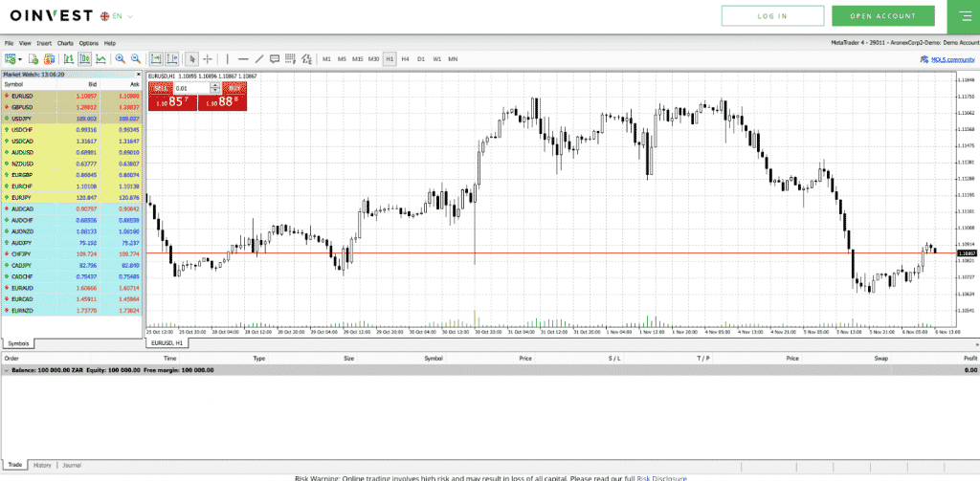The image size is (980, 481).
Task: Select GBPUSD row in Market Watch
Action: click(72, 107)
